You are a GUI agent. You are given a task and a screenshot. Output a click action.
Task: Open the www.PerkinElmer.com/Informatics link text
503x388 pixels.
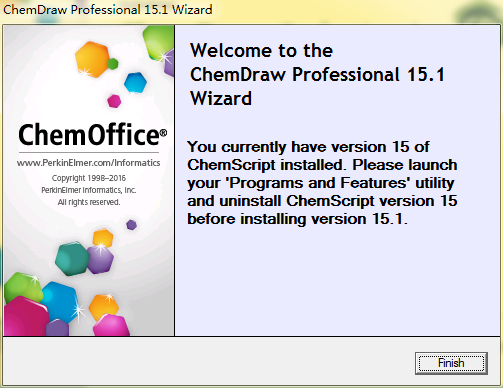coord(88,163)
